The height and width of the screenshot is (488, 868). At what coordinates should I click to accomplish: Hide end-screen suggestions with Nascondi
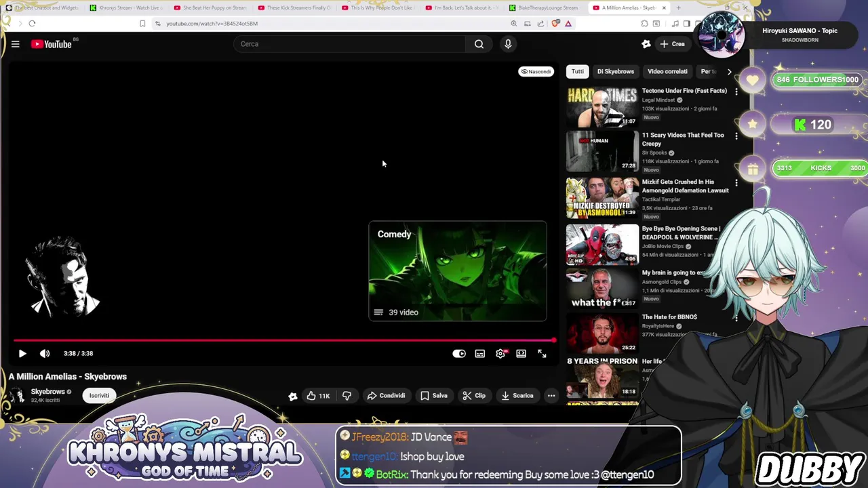[x=536, y=71]
